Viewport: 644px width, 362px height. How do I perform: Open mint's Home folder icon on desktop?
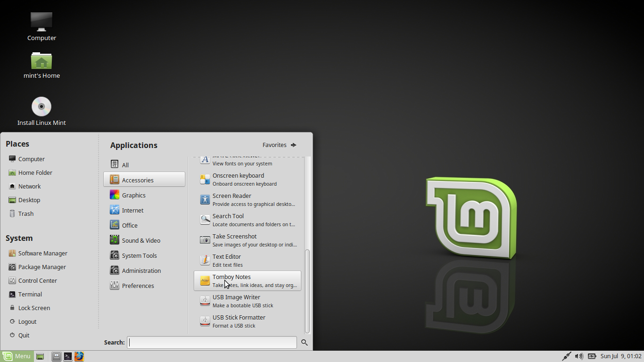point(41,65)
